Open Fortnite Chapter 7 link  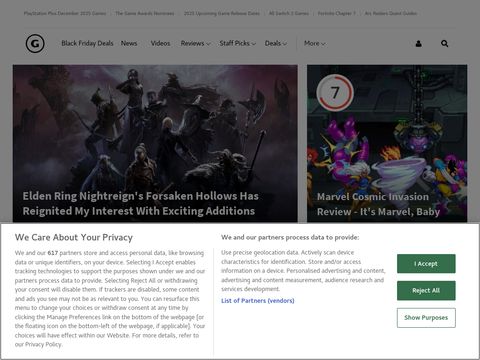(x=337, y=13)
